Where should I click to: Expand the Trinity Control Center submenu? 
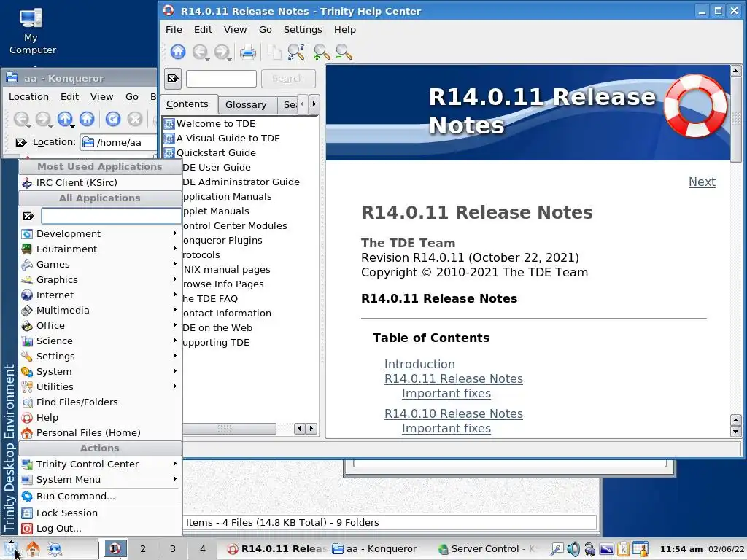100,464
